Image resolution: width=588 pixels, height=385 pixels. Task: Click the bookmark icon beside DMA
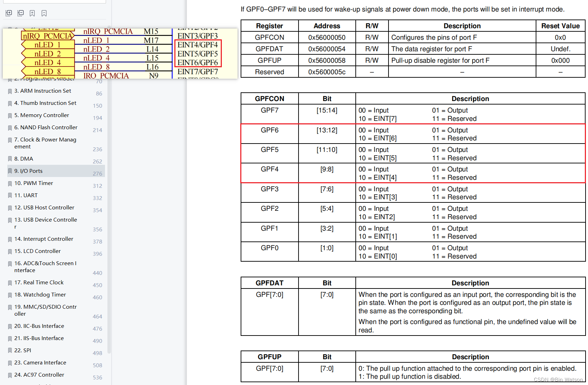[x=10, y=159]
